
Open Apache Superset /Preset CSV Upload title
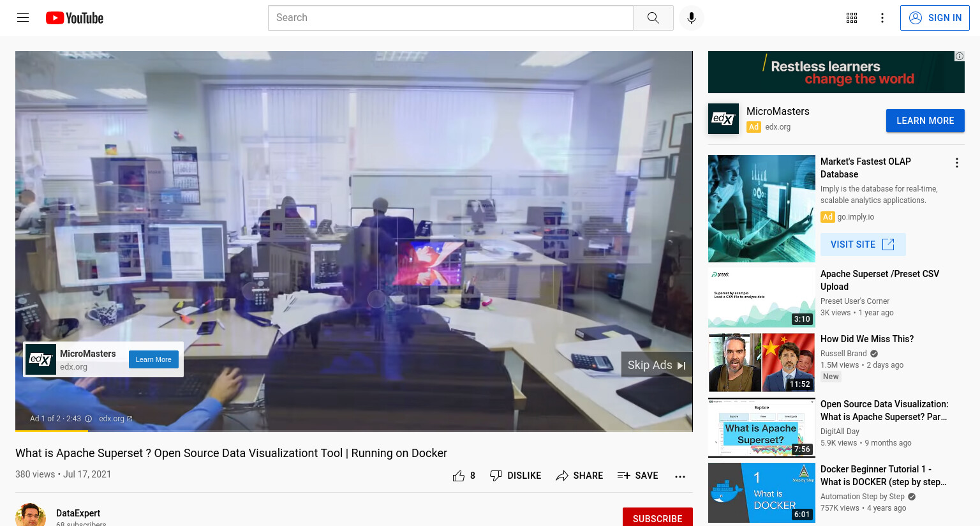880,280
